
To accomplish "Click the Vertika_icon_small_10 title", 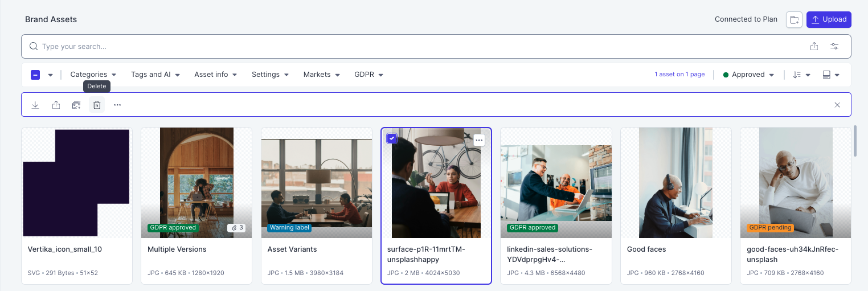I will 65,249.
